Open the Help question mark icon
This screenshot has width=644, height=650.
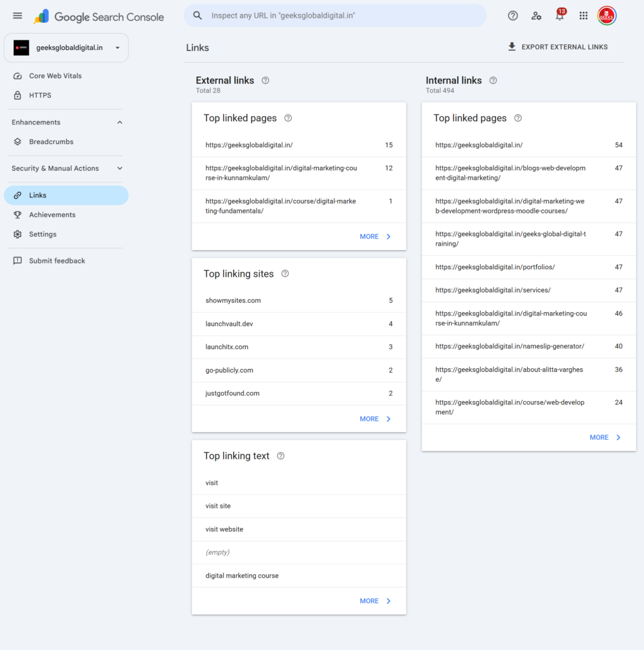click(x=513, y=16)
